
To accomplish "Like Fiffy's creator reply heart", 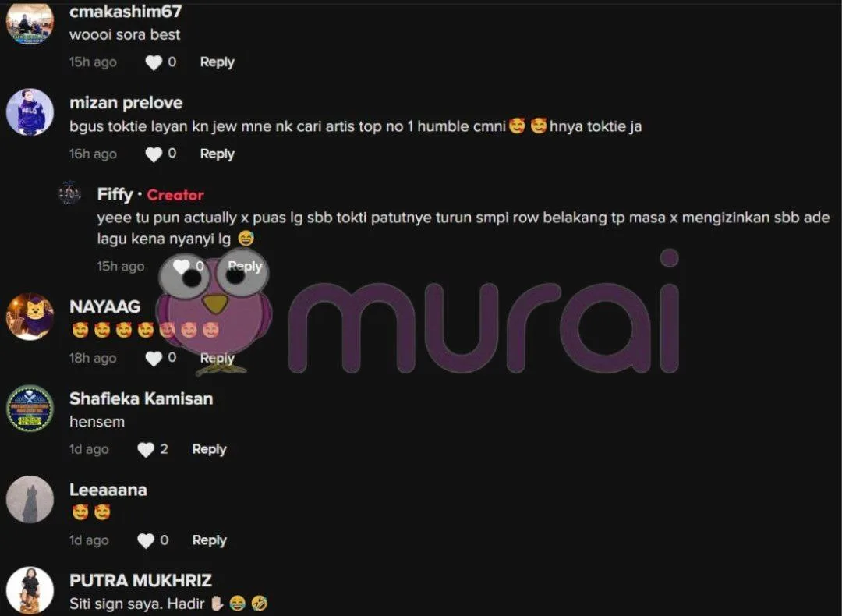I will coord(182,267).
